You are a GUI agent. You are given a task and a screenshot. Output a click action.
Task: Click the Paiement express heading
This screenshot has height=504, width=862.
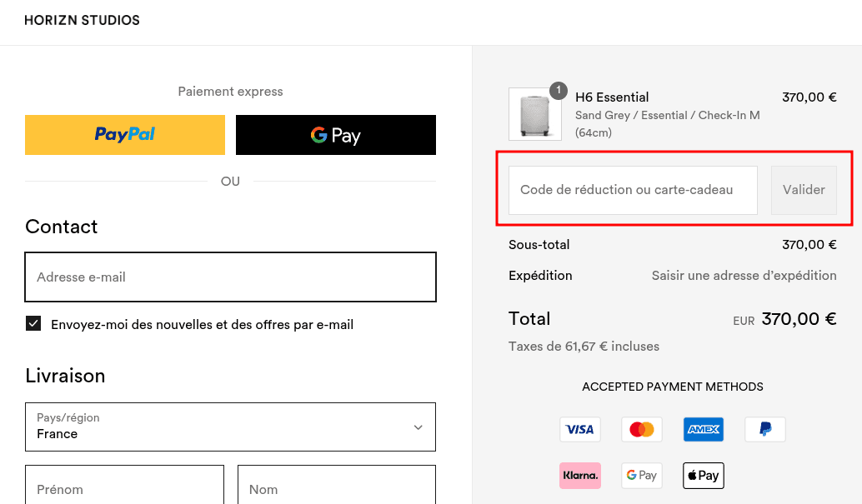[230, 92]
